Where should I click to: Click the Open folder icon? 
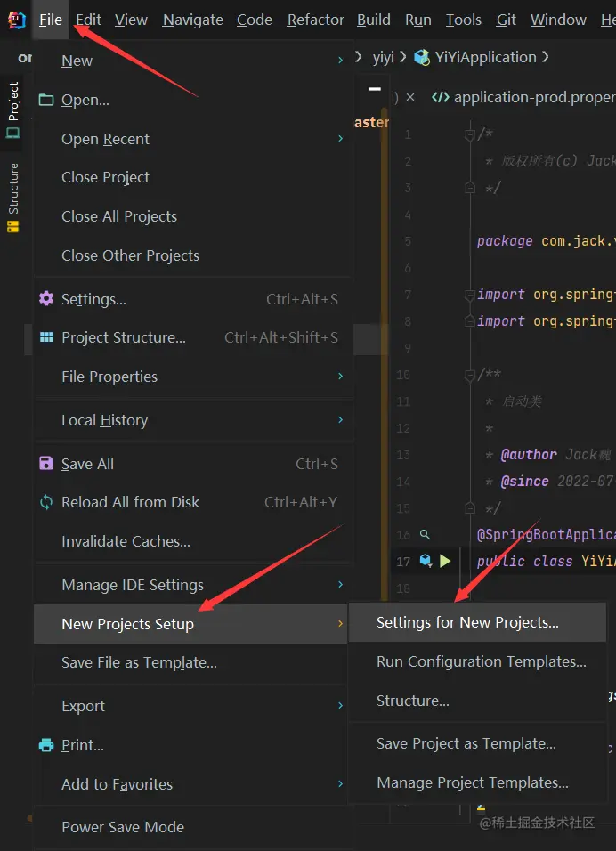46,100
